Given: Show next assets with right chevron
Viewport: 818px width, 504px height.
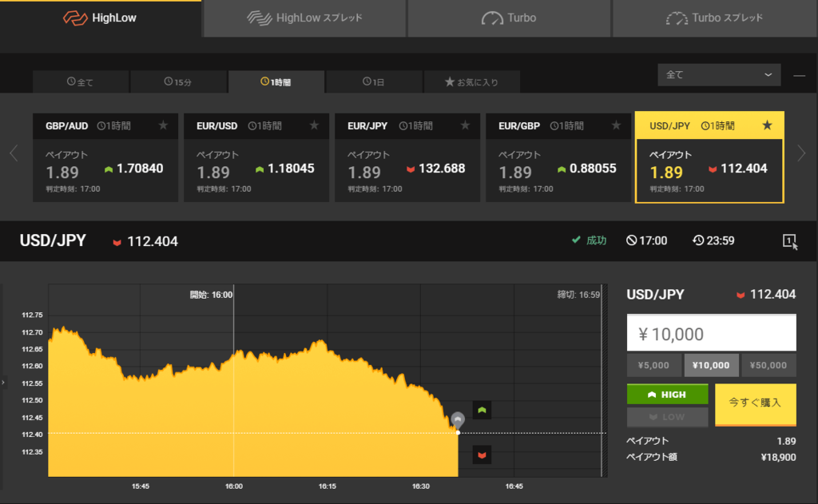Looking at the screenshot, I should coord(800,153).
